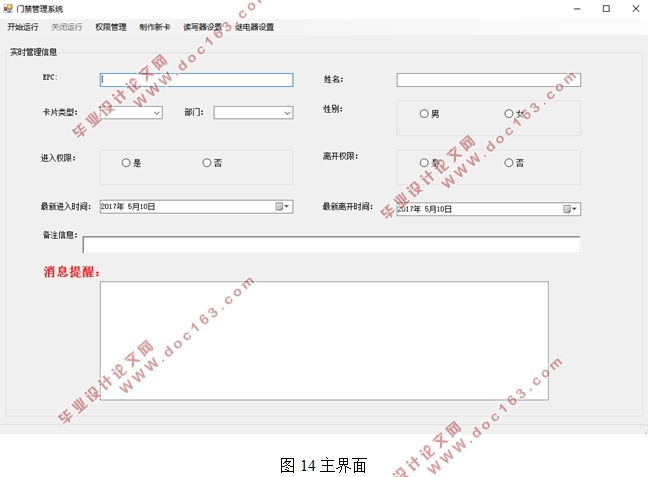
Task: Open the 继电器设置 menu
Action: 255,27
